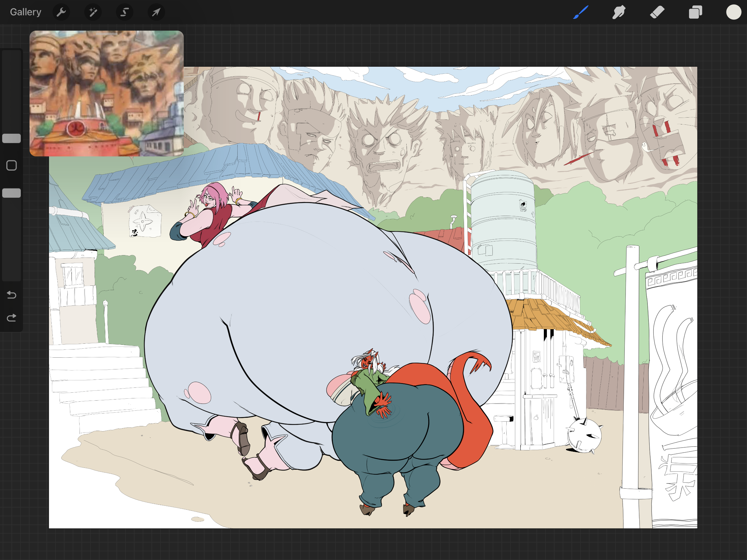The width and height of the screenshot is (747, 560).
Task: Return to the Gallery
Action: point(26,12)
